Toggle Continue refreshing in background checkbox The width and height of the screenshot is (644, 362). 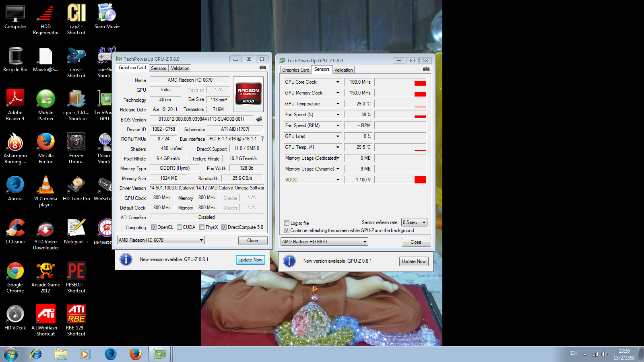coord(287,230)
